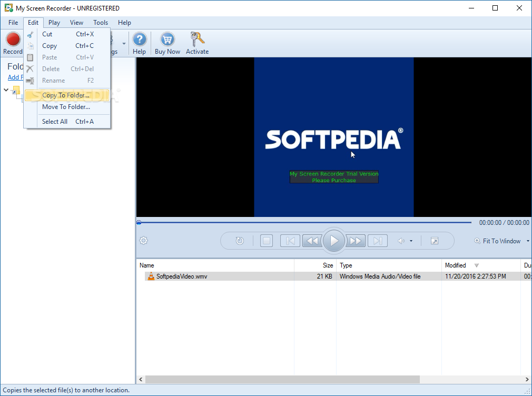Maximize the My Screen Recorder window
Screen dimensions: 532x396
point(495,8)
